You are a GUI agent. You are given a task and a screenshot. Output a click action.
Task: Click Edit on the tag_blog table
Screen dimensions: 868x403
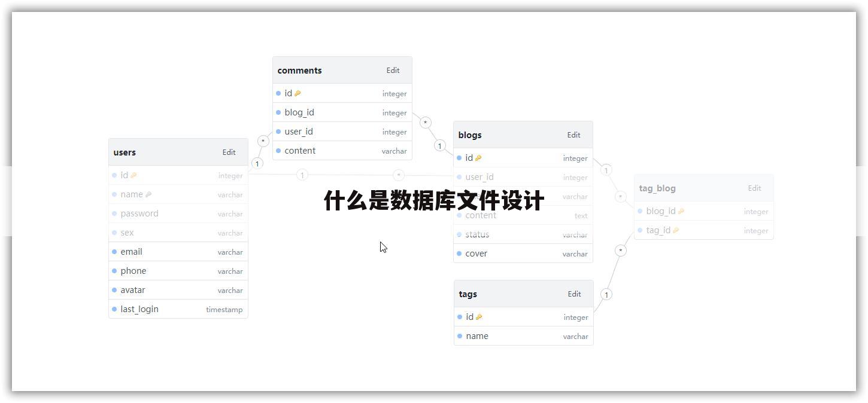click(x=754, y=188)
